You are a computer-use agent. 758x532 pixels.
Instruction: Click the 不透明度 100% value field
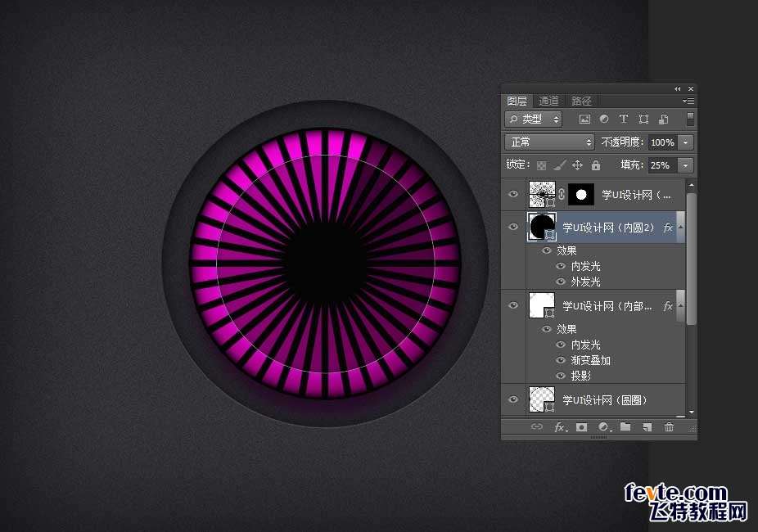click(x=663, y=142)
